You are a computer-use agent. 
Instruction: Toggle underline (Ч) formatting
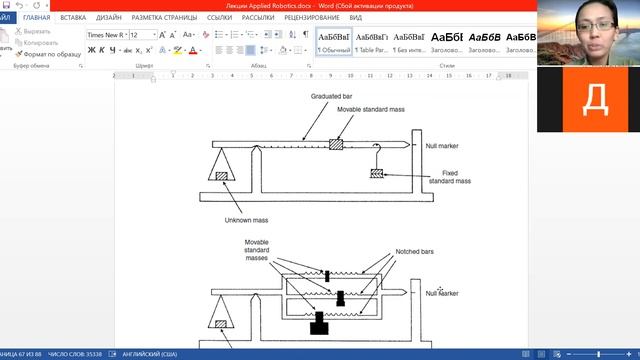pos(112,50)
